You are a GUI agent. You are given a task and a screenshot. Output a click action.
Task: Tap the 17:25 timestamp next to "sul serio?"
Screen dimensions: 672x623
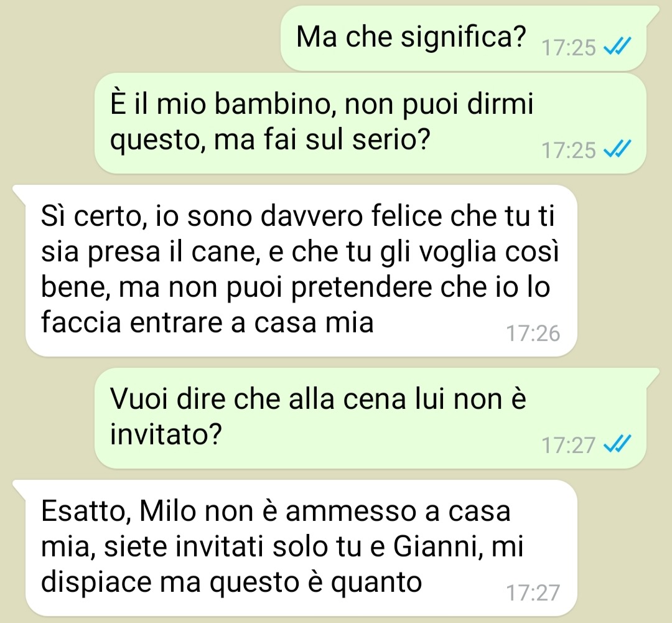tap(569, 150)
